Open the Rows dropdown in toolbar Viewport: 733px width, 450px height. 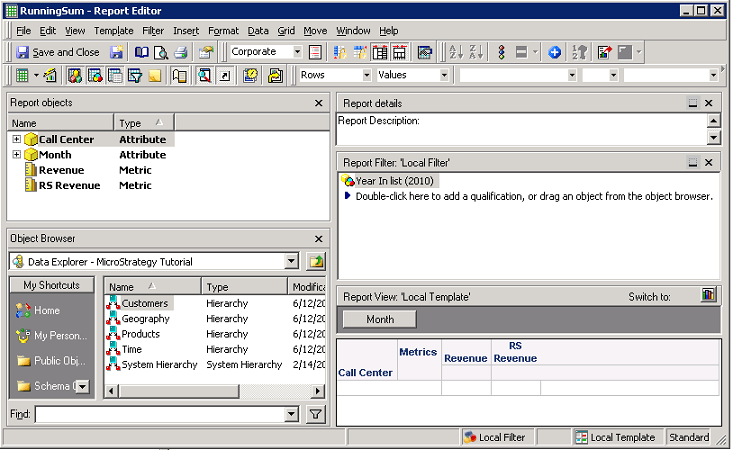[367, 75]
